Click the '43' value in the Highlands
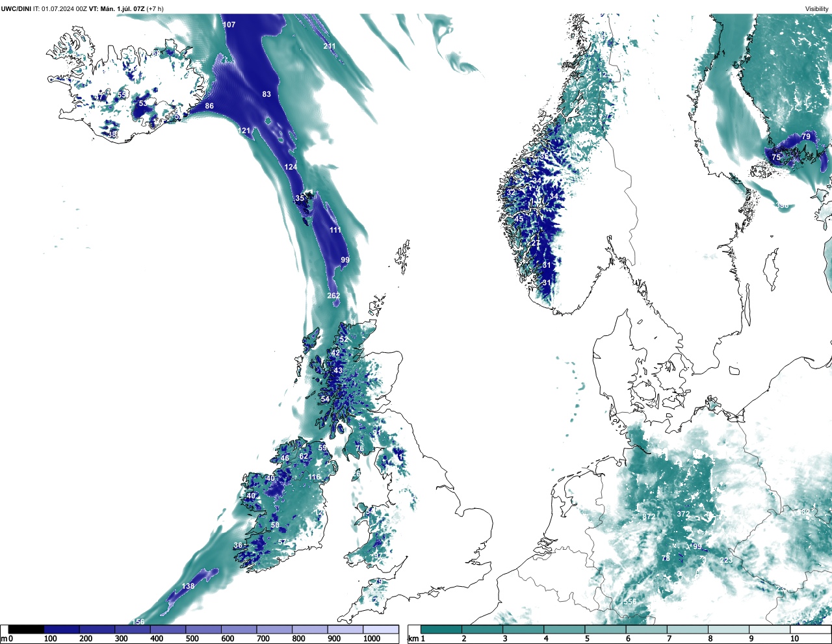 click(338, 370)
